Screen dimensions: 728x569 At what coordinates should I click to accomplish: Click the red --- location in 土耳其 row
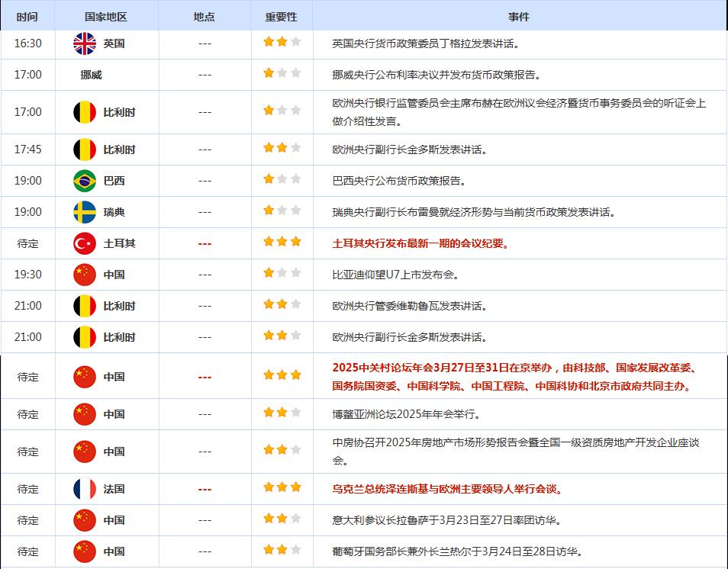(205, 244)
